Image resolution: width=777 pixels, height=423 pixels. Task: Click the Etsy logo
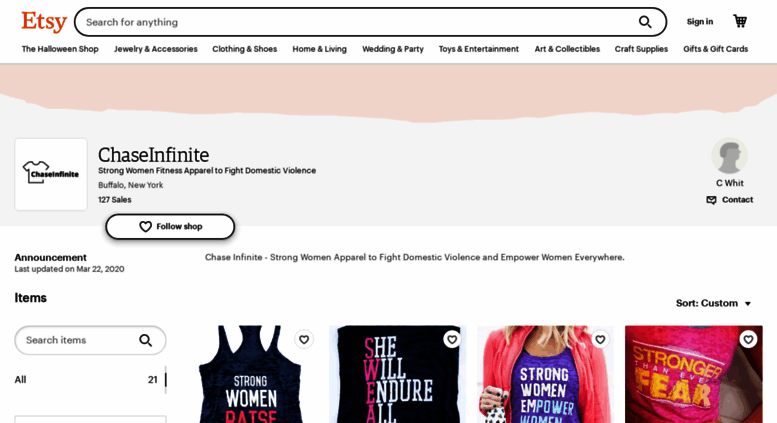pyautogui.click(x=44, y=22)
